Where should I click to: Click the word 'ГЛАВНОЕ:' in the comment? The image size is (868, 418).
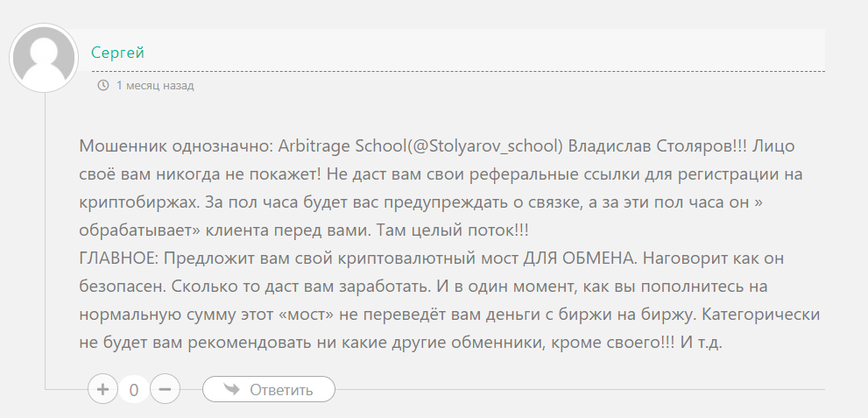(119, 259)
